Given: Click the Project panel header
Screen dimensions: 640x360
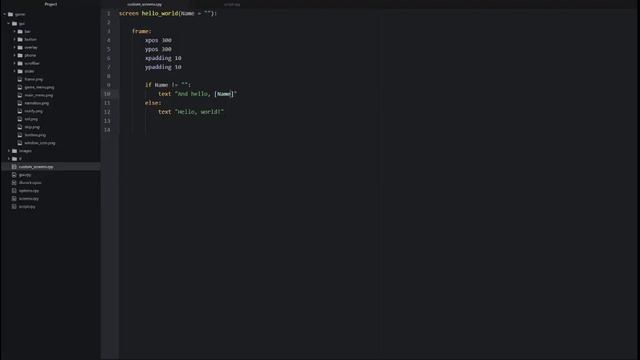Looking at the screenshot, I should (51, 4).
